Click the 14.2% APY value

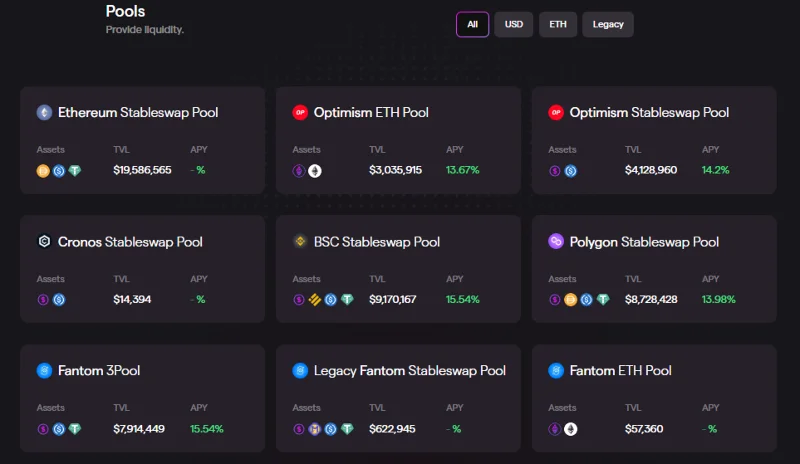tap(715, 170)
